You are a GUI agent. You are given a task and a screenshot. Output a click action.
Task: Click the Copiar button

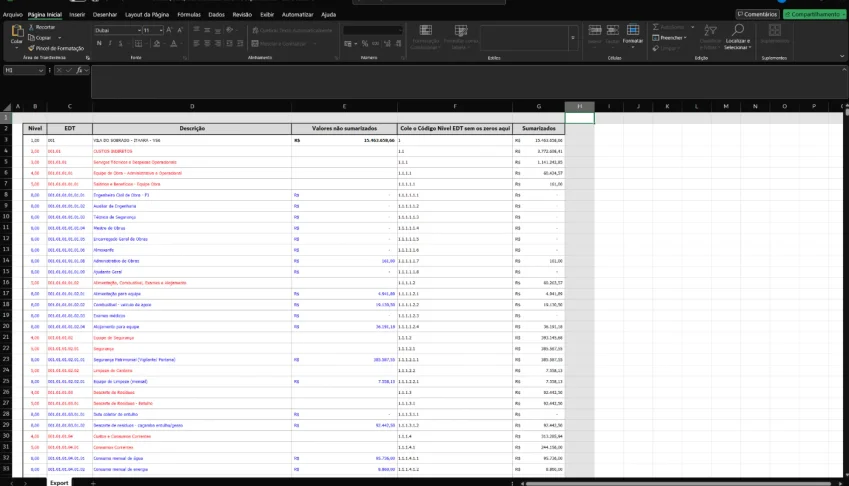40,38
